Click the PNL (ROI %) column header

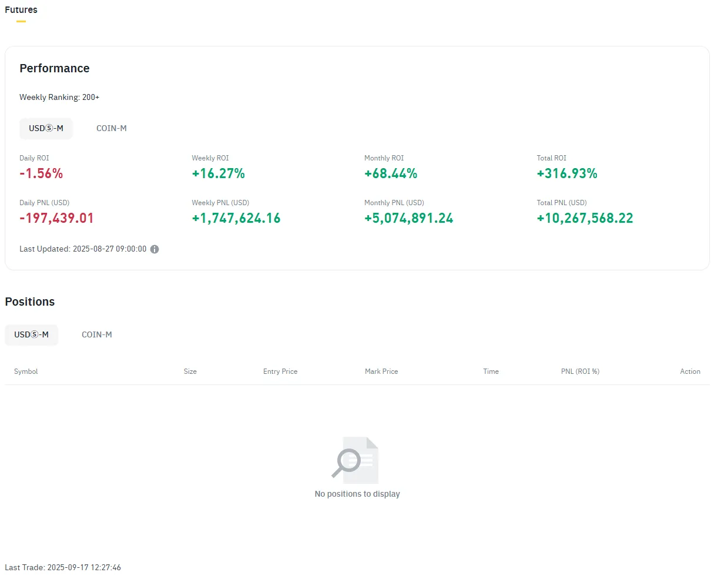[x=580, y=372]
